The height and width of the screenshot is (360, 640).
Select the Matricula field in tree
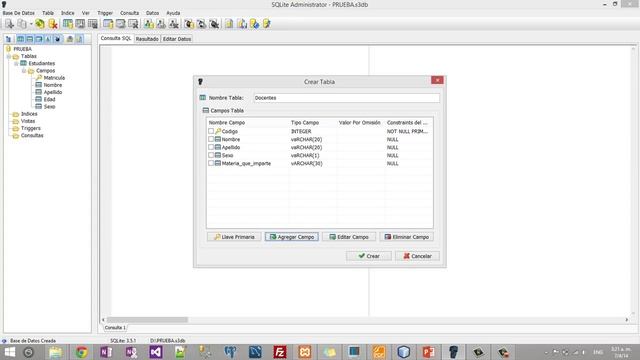pyautogui.click(x=54, y=78)
